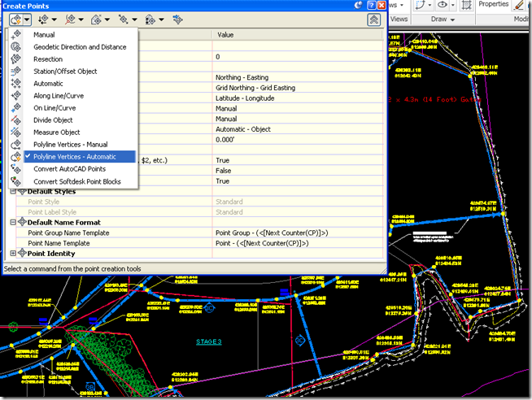This screenshot has width=532, height=400.
Task: Collapse the Create Points toolbar panel
Action: [374, 20]
